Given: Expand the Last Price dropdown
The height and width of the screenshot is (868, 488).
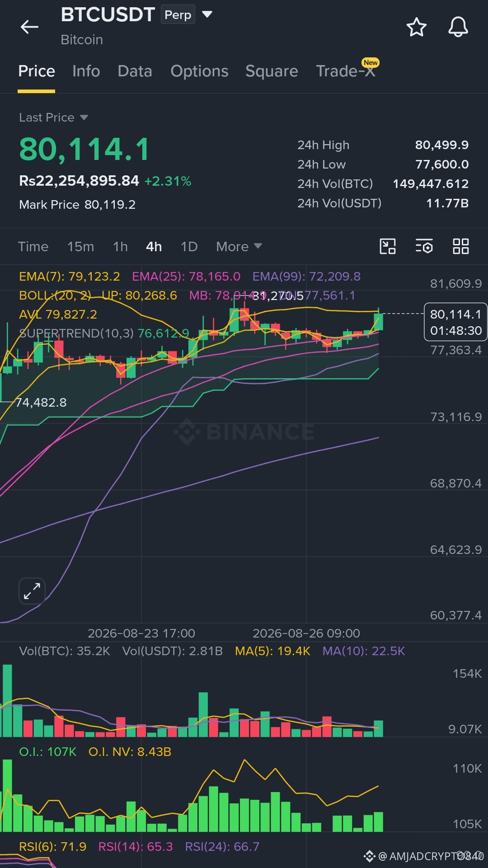Looking at the screenshot, I should 53,117.
